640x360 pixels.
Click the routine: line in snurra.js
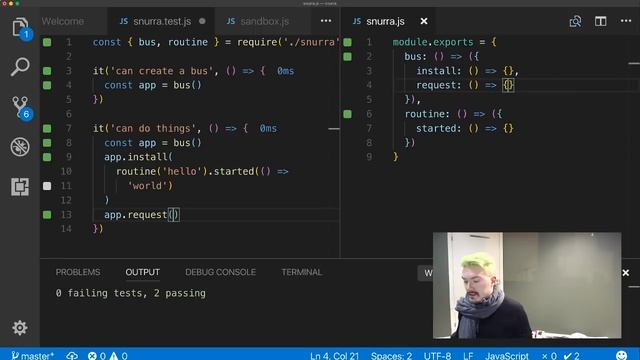[x=453, y=114]
